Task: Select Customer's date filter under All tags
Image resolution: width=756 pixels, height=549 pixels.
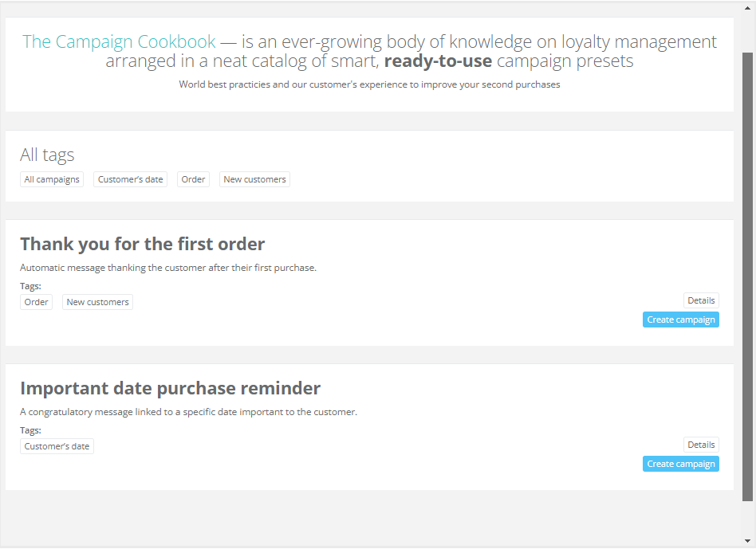Action: tap(130, 179)
